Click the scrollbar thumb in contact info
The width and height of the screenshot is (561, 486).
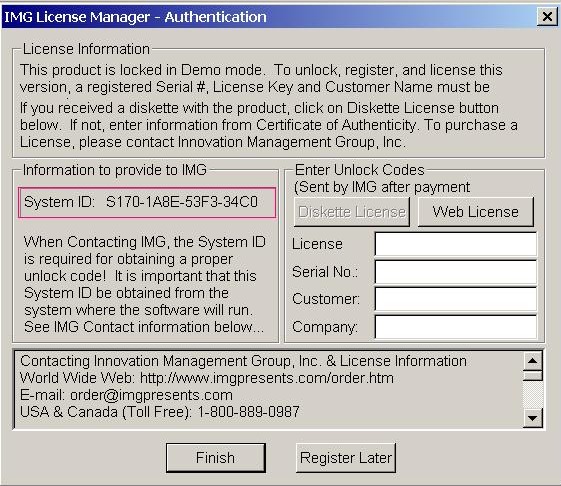point(532,376)
